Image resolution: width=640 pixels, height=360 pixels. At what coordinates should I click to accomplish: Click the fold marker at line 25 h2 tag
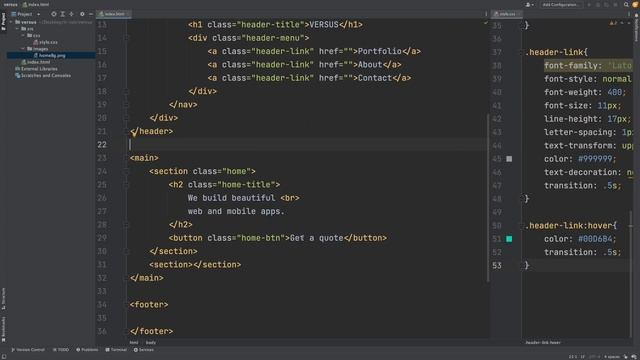coord(127,185)
